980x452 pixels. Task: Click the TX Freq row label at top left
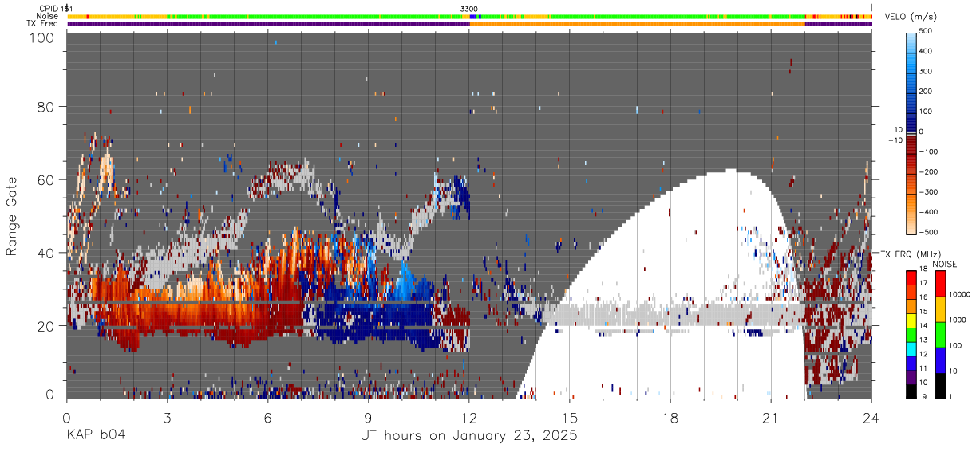(43, 23)
